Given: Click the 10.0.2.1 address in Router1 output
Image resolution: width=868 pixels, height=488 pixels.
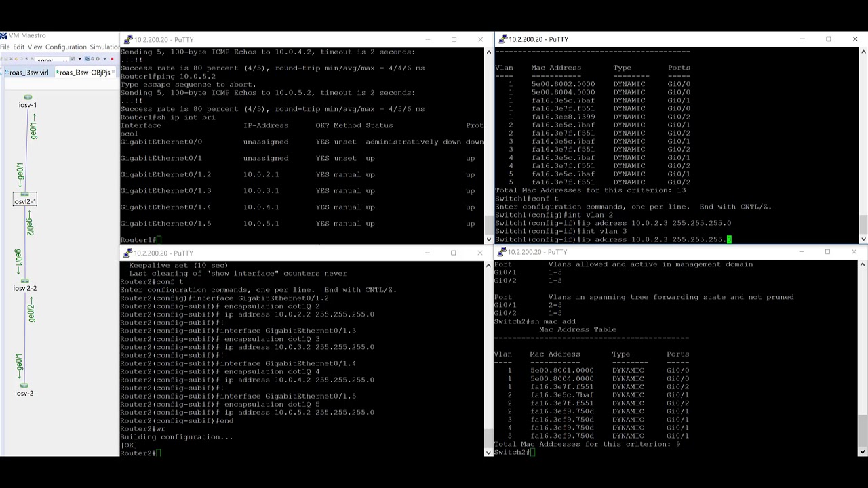Looking at the screenshot, I should point(261,174).
